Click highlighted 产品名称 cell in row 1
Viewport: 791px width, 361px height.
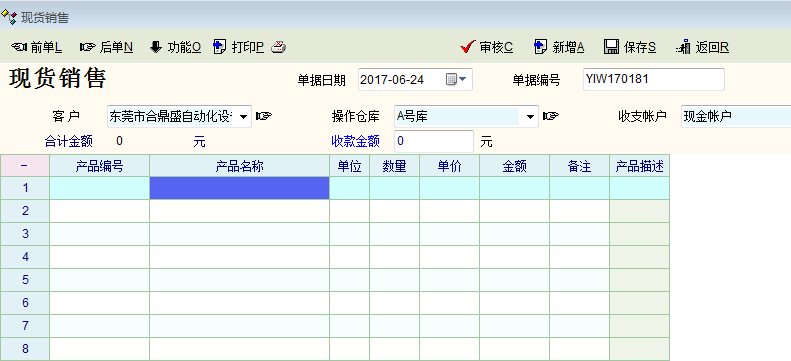click(x=240, y=188)
